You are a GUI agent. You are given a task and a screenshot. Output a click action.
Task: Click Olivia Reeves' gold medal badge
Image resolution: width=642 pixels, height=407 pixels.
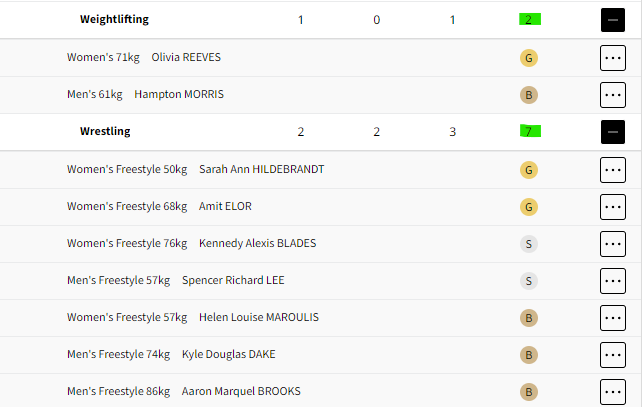click(x=529, y=58)
